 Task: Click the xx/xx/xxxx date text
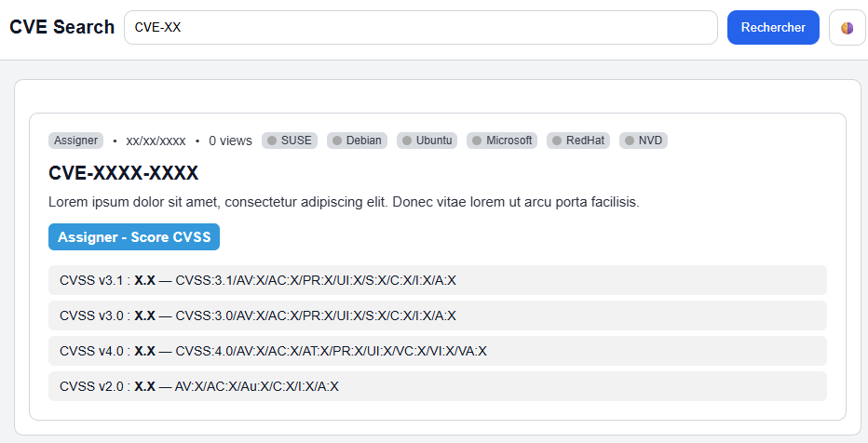[156, 141]
